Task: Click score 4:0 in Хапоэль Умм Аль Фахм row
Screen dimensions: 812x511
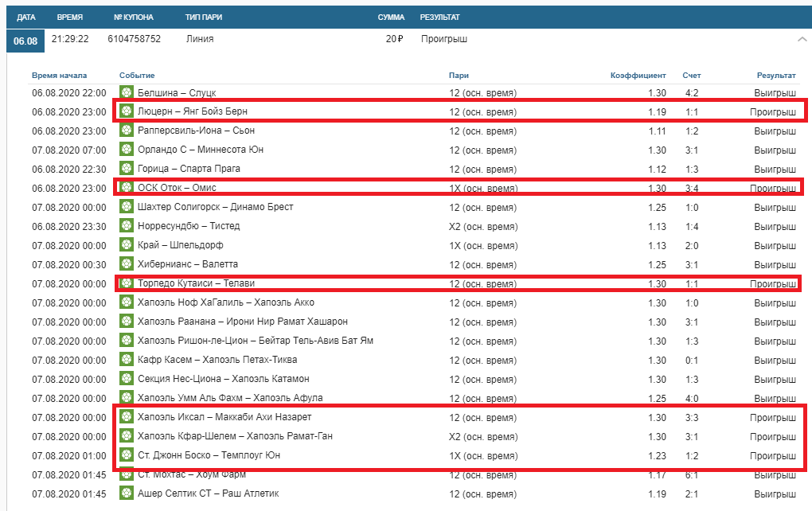Action: tap(692, 399)
